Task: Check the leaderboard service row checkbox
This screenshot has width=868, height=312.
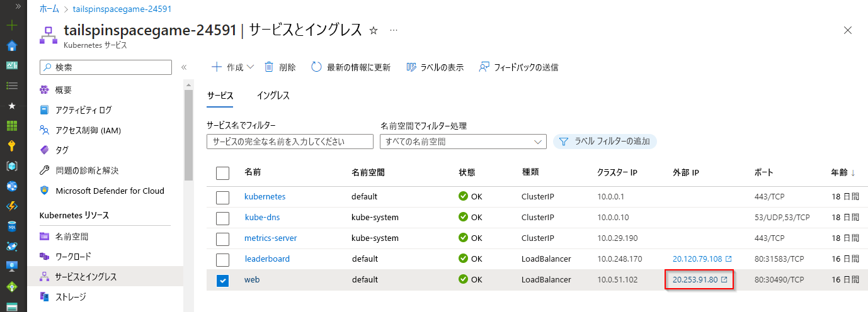Action: [222, 259]
